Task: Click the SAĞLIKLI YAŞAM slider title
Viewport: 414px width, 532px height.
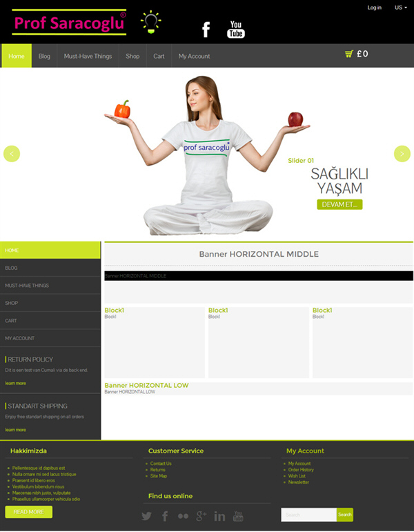Action: point(339,181)
